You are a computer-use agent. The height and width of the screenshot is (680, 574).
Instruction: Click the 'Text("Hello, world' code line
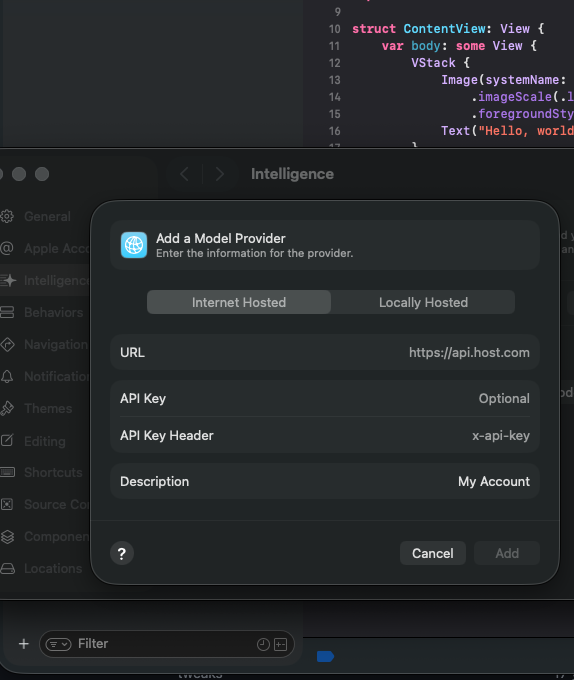[507, 131]
